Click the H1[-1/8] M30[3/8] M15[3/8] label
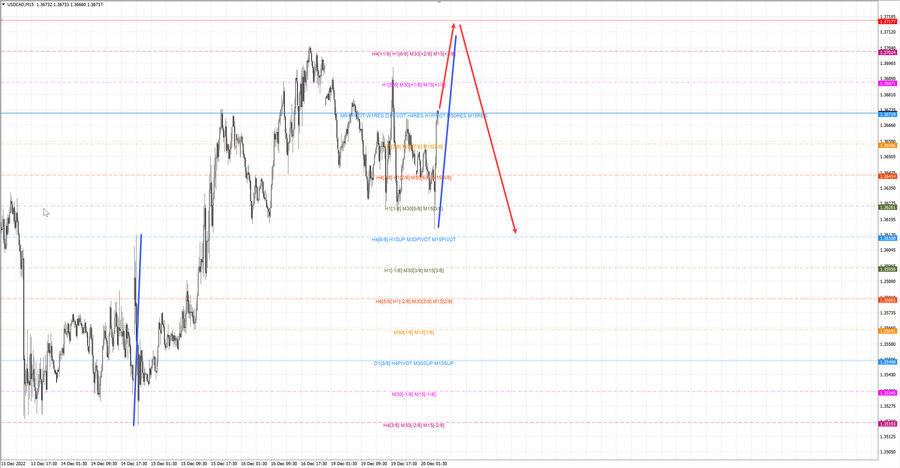This screenshot has height=468, width=900. point(414,270)
